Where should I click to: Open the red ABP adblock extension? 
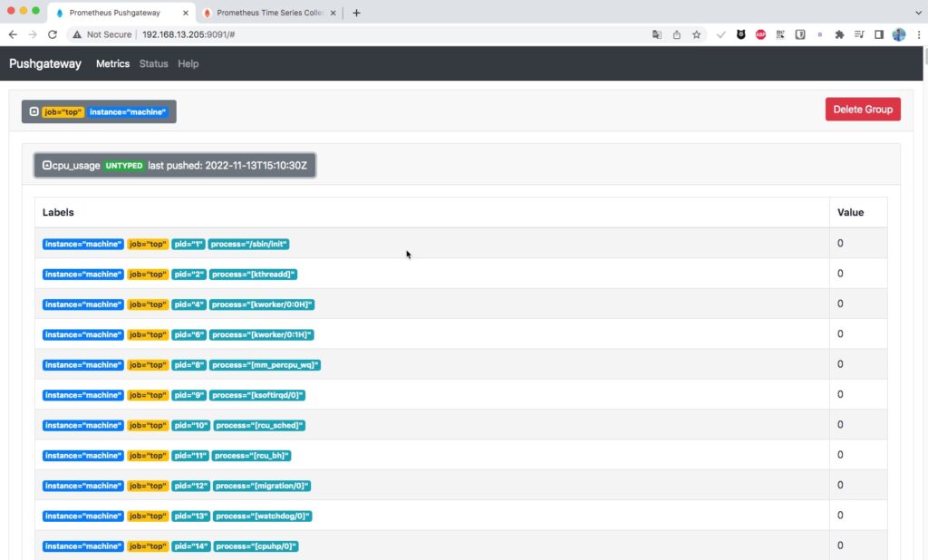[x=760, y=34]
